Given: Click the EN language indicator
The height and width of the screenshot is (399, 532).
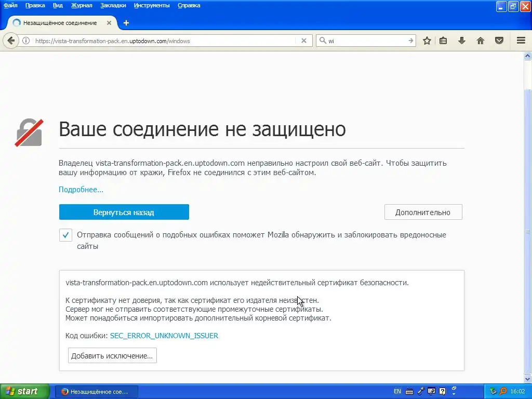Looking at the screenshot, I should coord(397,391).
